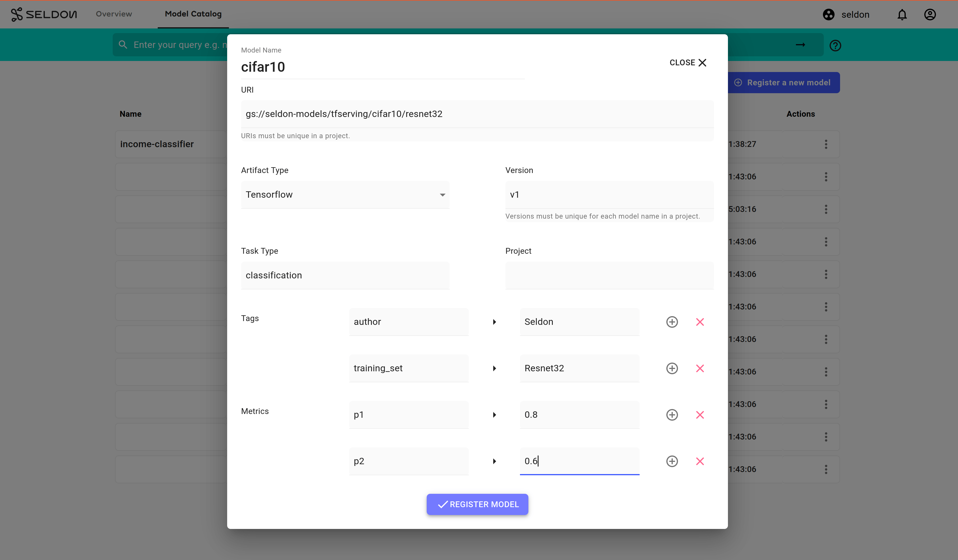The image size is (958, 560).
Task: Click the Register Model button
Action: pyautogui.click(x=477, y=504)
